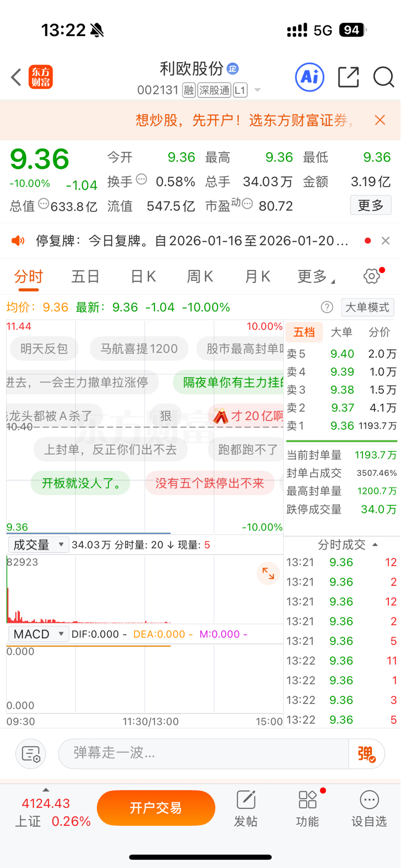Tap the volume bar chart

[x=145, y=589]
